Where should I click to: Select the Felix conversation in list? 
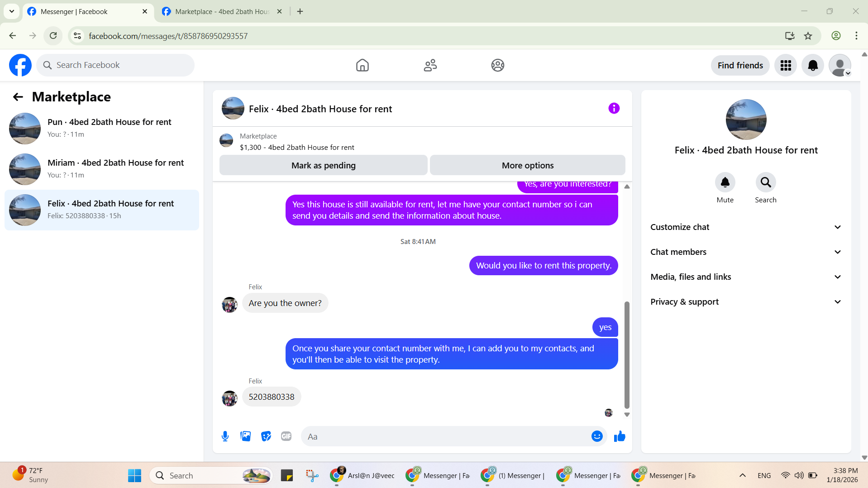pyautogui.click(x=102, y=210)
